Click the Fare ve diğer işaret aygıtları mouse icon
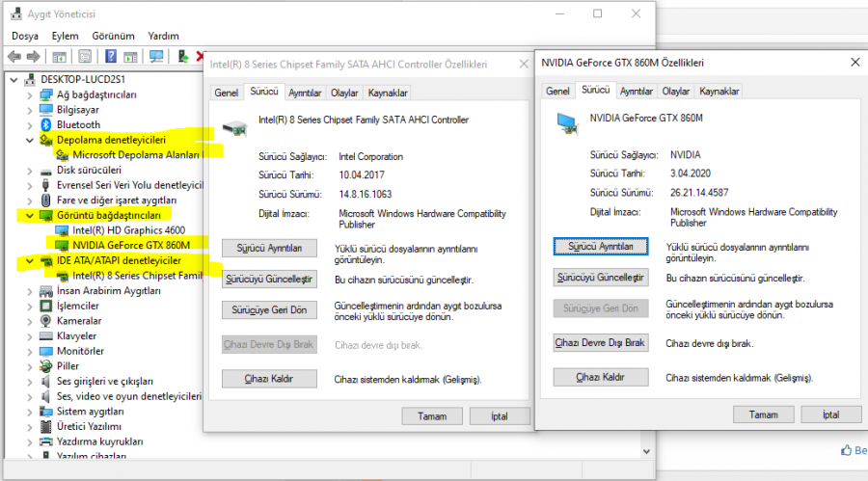 (x=46, y=200)
